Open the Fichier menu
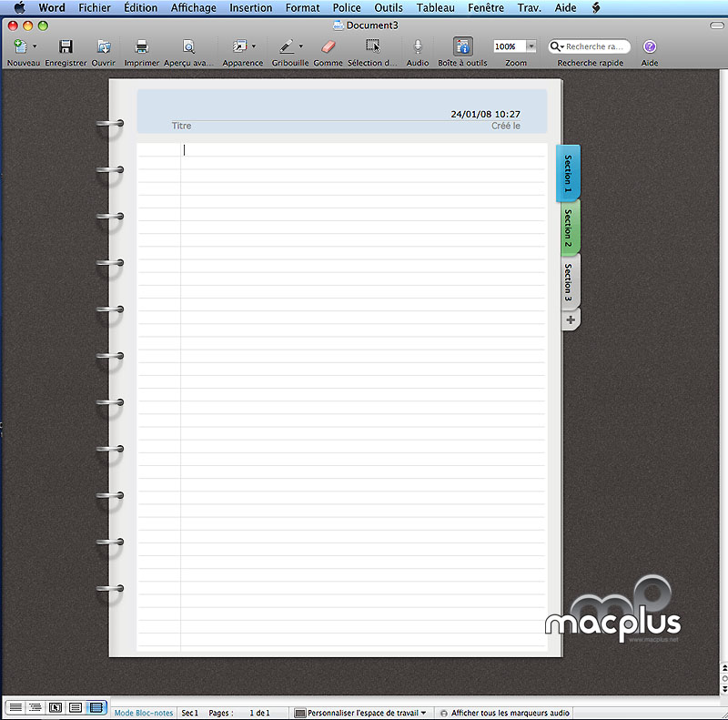Viewport: 728px width, 720px height. (x=95, y=7)
